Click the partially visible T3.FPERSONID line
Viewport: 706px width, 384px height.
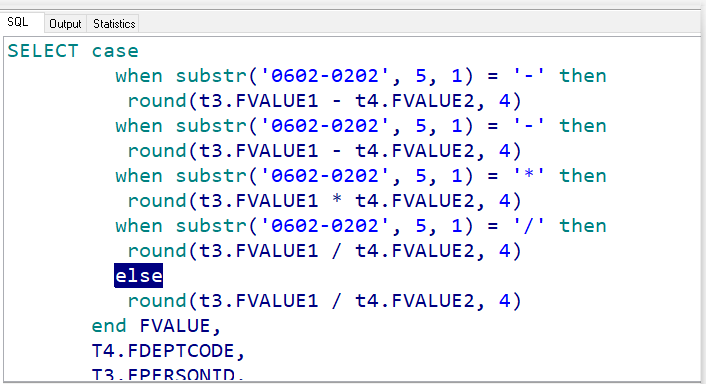[168, 375]
